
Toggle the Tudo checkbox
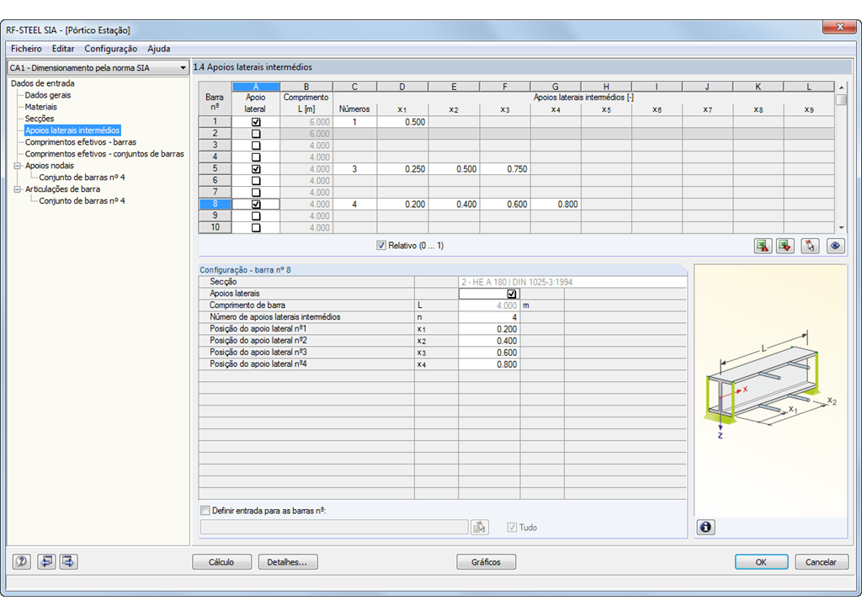coord(512,528)
